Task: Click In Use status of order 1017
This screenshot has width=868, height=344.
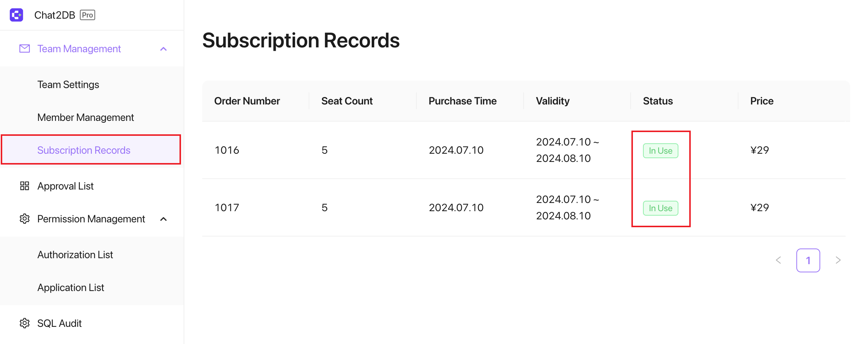Action: (661, 208)
